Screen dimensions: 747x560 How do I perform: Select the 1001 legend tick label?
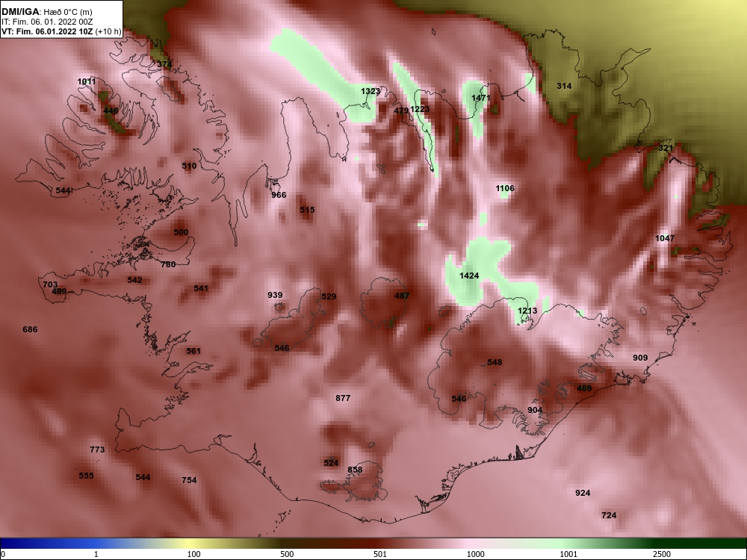568,554
